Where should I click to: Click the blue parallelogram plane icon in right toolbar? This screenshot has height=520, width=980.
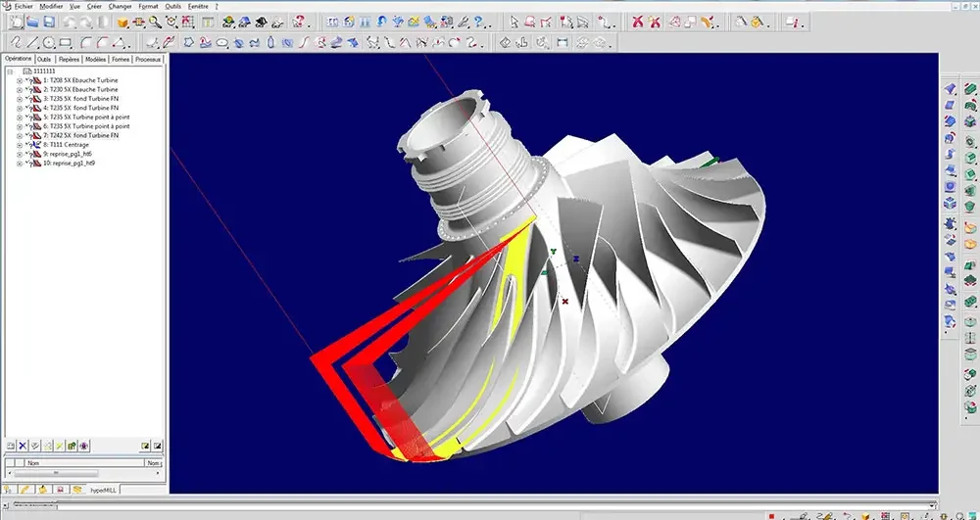click(950, 105)
